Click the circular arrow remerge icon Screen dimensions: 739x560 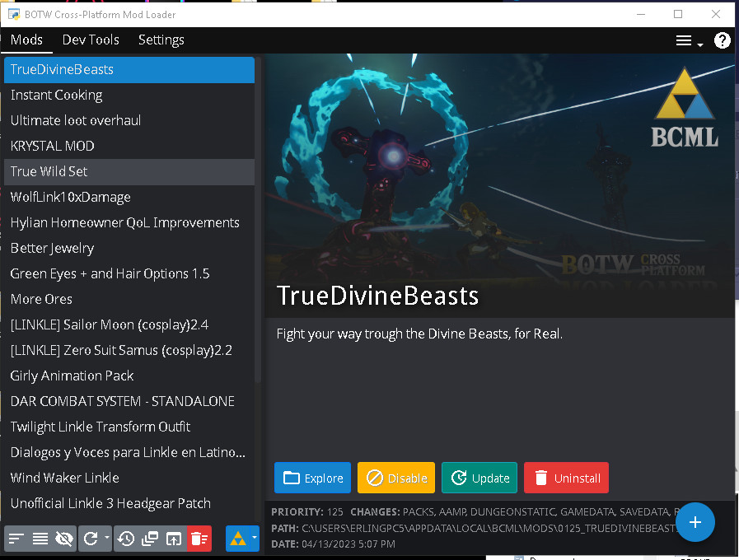(x=91, y=539)
